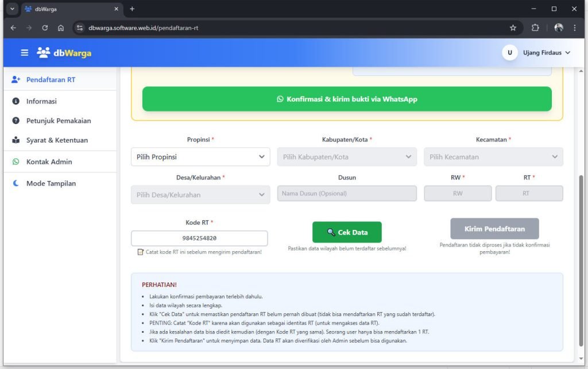Viewport: 588px width, 369px height.
Task: Open the Informasi sidebar item
Action: click(x=41, y=101)
